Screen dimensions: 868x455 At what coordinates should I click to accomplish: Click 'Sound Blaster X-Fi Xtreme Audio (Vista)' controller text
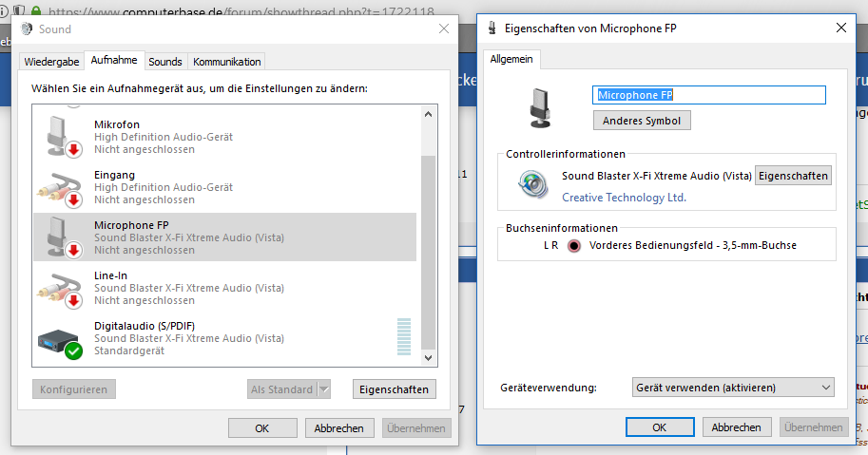[657, 176]
